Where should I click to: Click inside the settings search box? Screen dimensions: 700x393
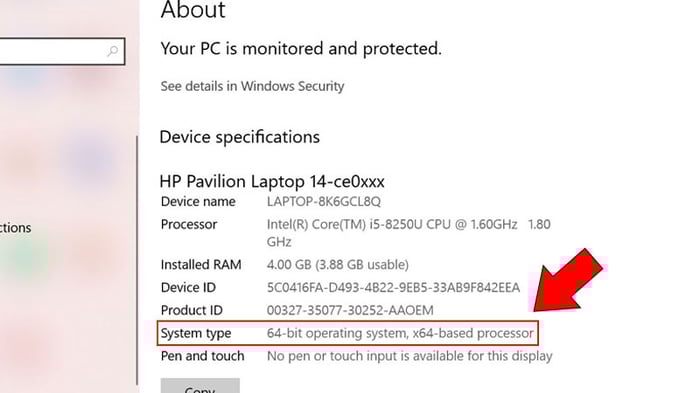(62, 51)
